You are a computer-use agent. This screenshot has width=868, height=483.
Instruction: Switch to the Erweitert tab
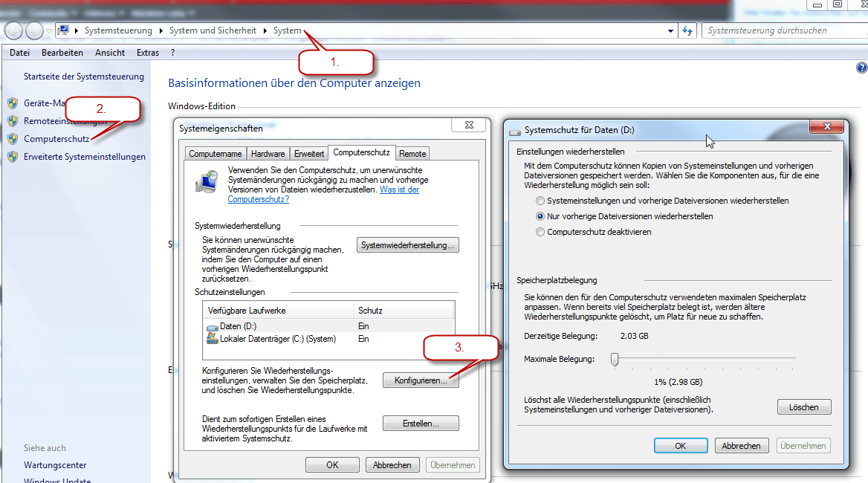(x=309, y=154)
